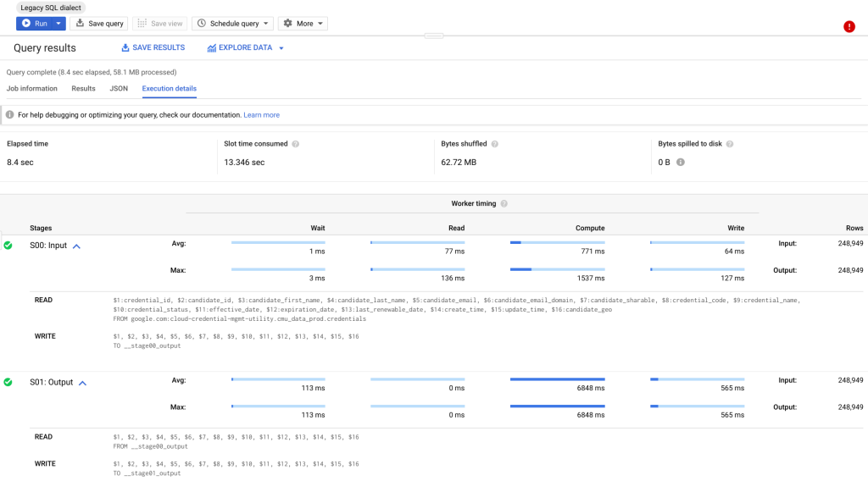
Task: Open the Schedule query dropdown
Action: click(265, 23)
